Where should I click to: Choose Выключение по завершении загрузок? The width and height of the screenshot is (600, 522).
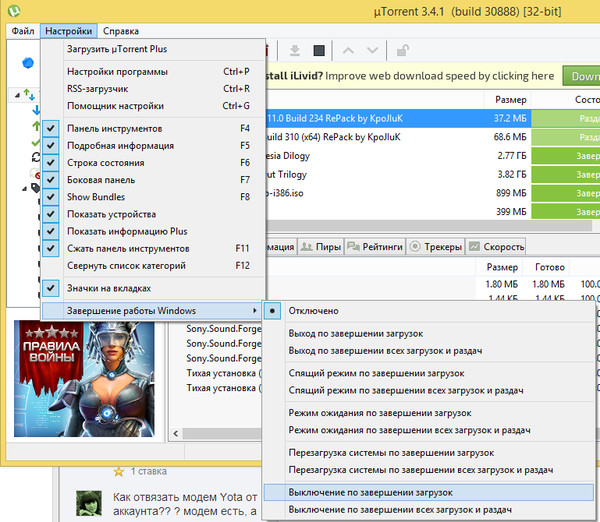[x=429, y=493]
